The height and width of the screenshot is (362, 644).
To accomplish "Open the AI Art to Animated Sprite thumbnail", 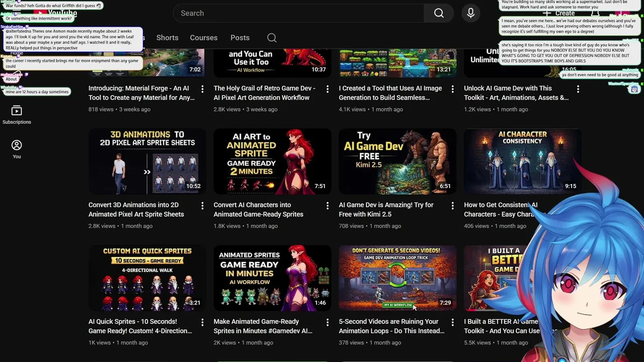I will (272, 161).
